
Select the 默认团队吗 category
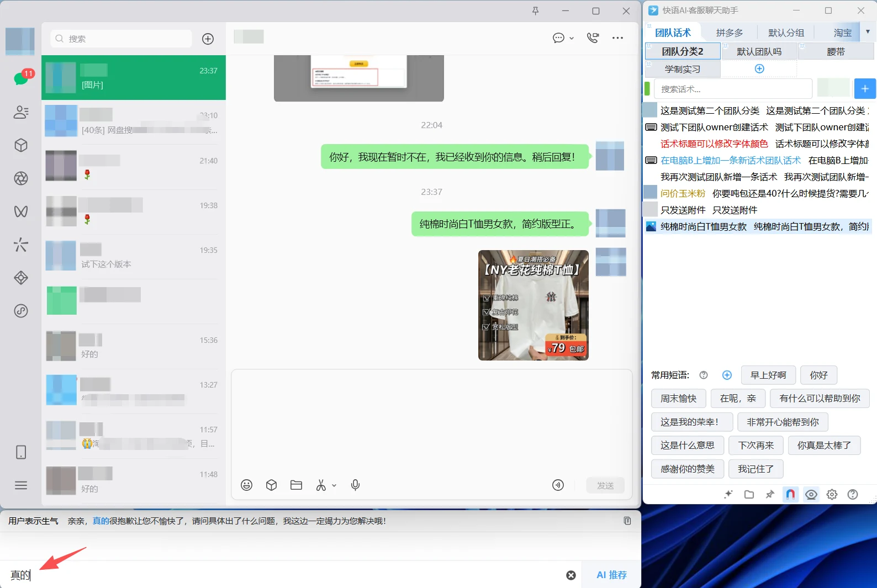[x=759, y=51]
